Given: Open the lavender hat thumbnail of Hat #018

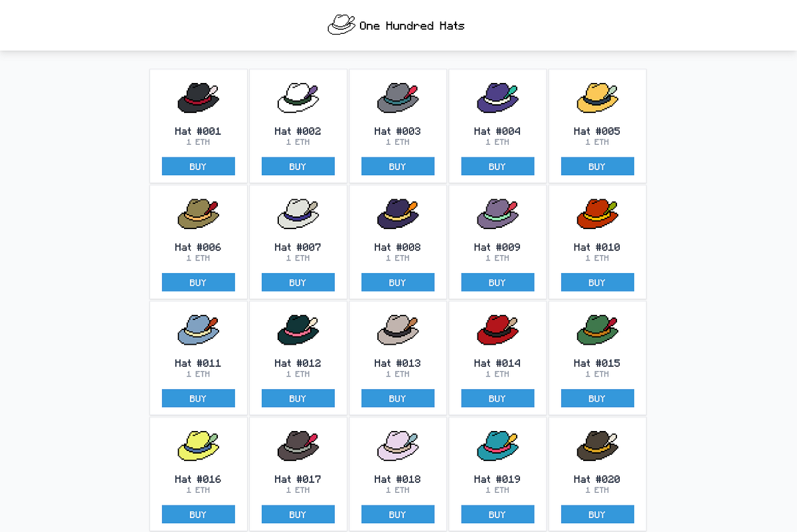Looking at the screenshot, I should (397, 445).
